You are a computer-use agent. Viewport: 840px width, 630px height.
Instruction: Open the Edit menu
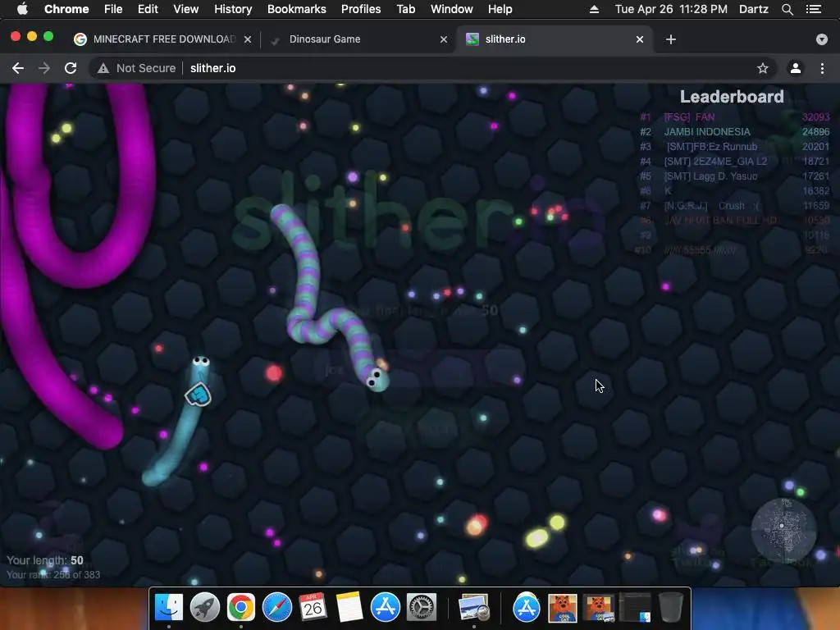tap(148, 9)
